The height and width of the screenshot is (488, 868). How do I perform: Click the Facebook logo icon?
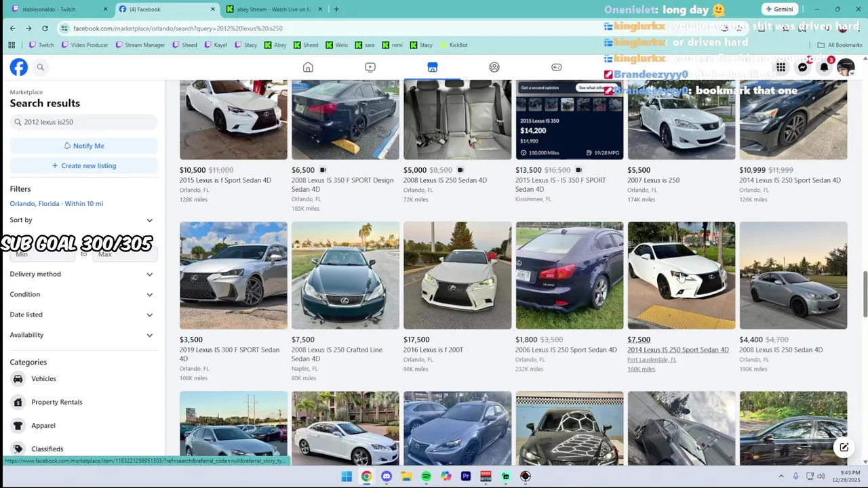point(18,67)
